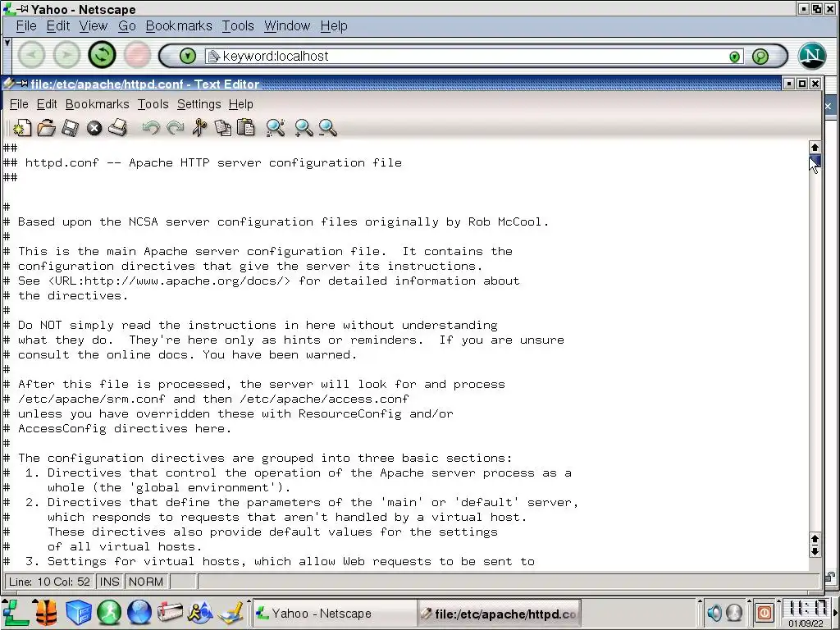The width and height of the screenshot is (840, 630).
Task: Open the blue file cabinet icon
Action: [x=79, y=612]
